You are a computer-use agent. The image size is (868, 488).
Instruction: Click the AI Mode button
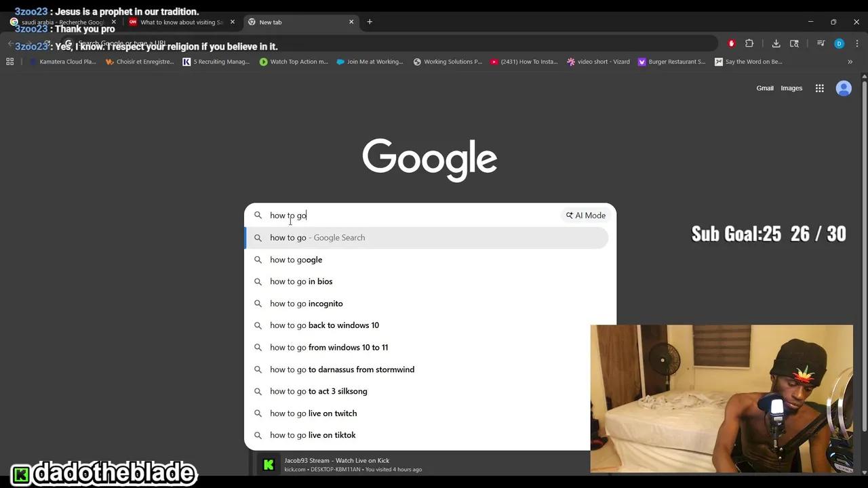[586, 216]
